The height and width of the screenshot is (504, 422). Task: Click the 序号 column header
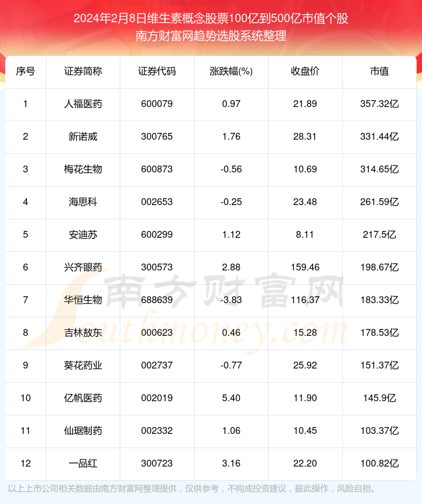click(x=25, y=71)
